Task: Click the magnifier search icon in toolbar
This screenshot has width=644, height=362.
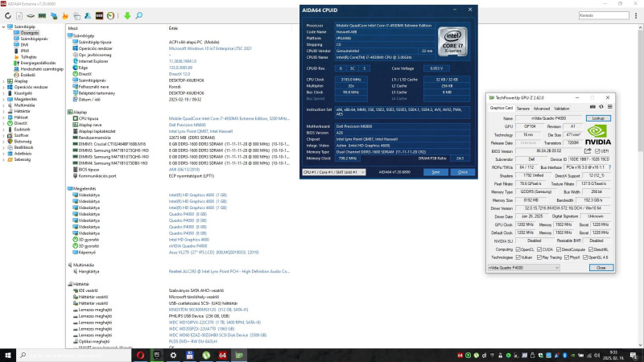Action: (x=139, y=15)
